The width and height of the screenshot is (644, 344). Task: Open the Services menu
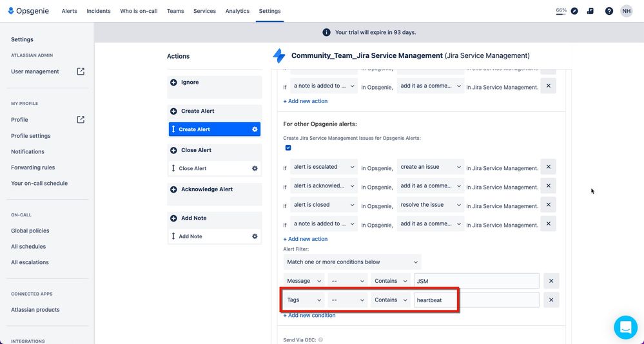point(204,11)
